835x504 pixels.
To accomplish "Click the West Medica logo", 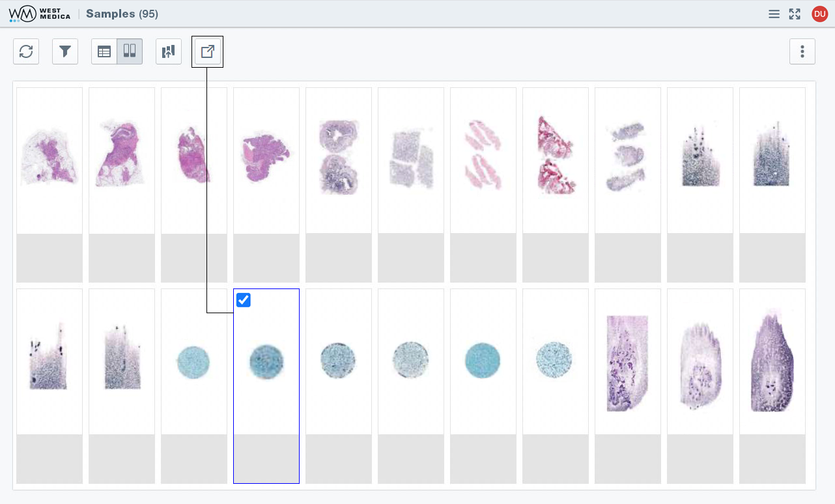I will (40, 14).
